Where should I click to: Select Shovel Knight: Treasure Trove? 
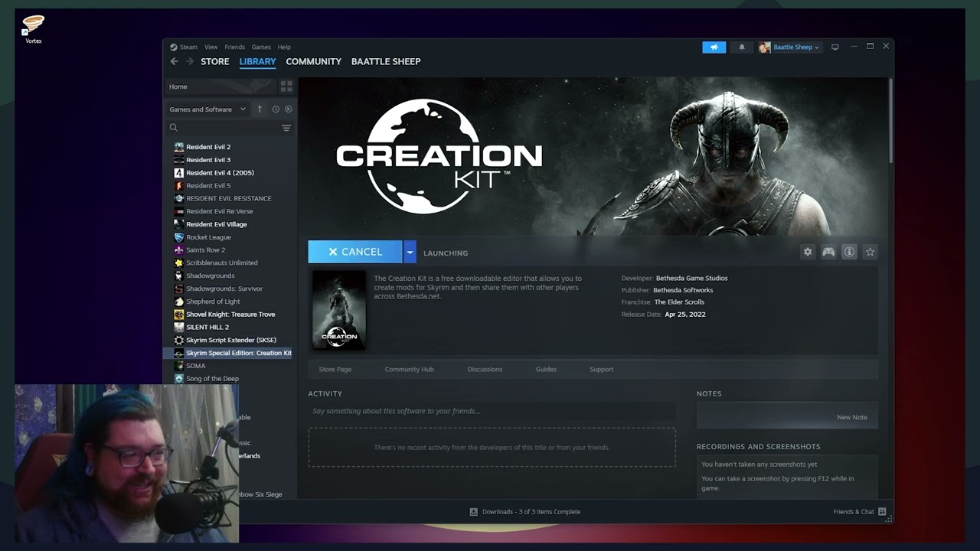(x=230, y=315)
